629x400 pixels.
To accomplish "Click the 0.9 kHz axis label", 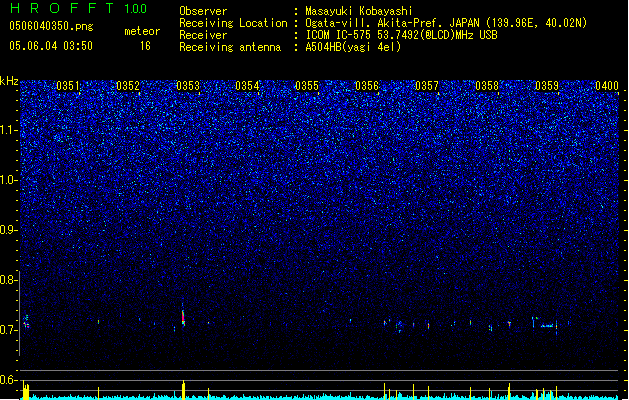I will click(x=8, y=230).
